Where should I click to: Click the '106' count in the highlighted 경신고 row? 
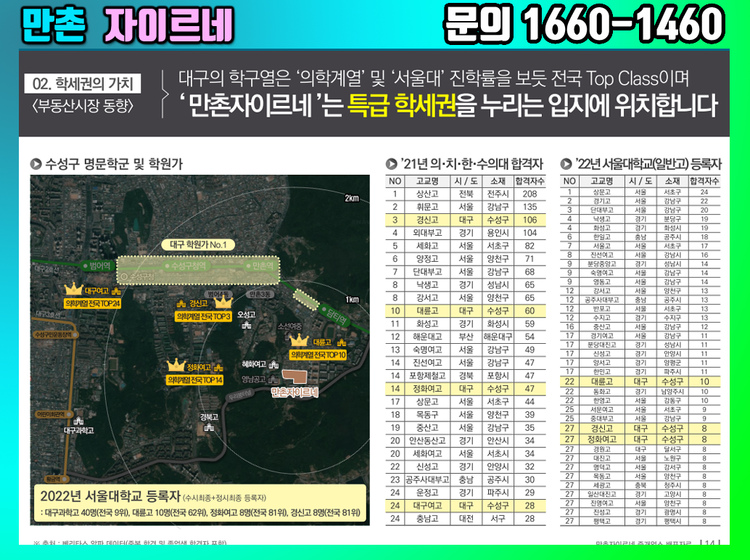point(529,220)
